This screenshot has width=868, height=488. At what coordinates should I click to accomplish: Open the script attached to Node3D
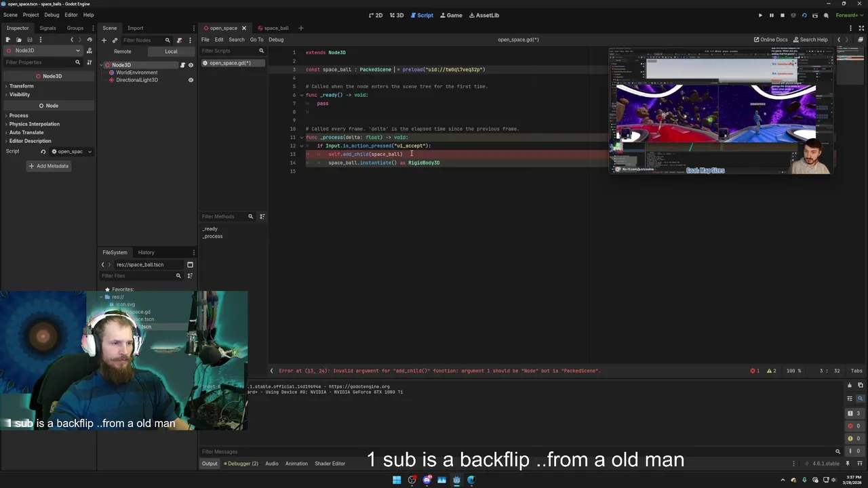182,65
